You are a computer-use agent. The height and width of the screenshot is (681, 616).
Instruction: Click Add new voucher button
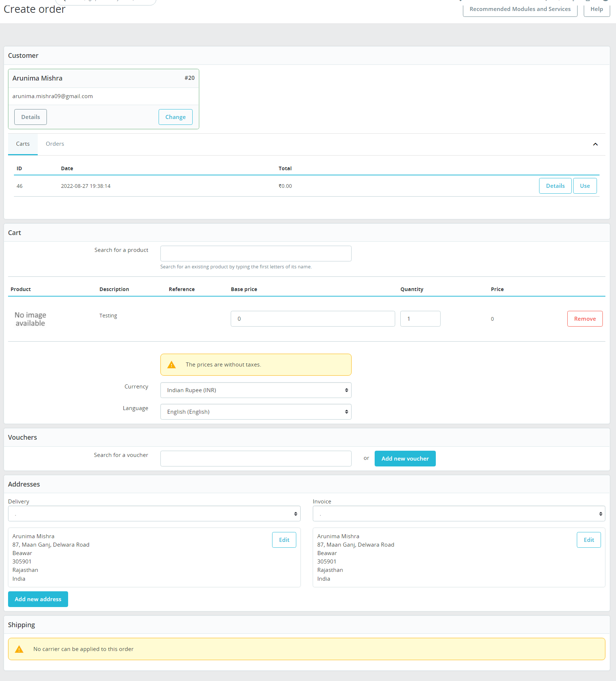[405, 459]
